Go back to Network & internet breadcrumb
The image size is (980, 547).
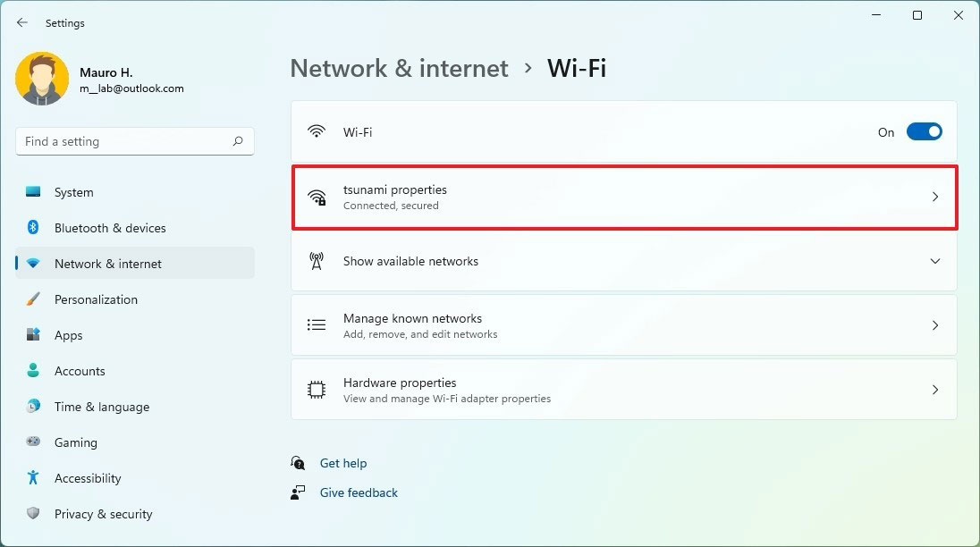point(400,68)
